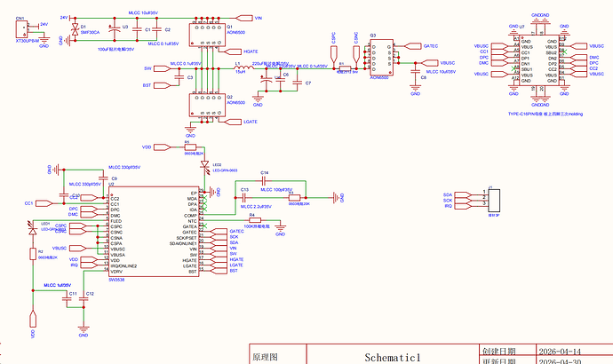Image resolution: width=613 pixels, height=364 pixels.
Task: Select the SW3538 controller chip U2
Action: (154, 232)
